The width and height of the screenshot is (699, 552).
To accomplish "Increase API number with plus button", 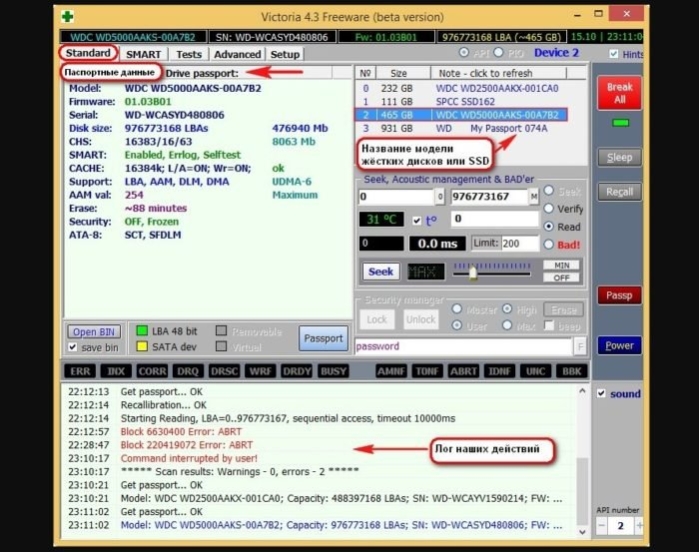I will point(639,526).
